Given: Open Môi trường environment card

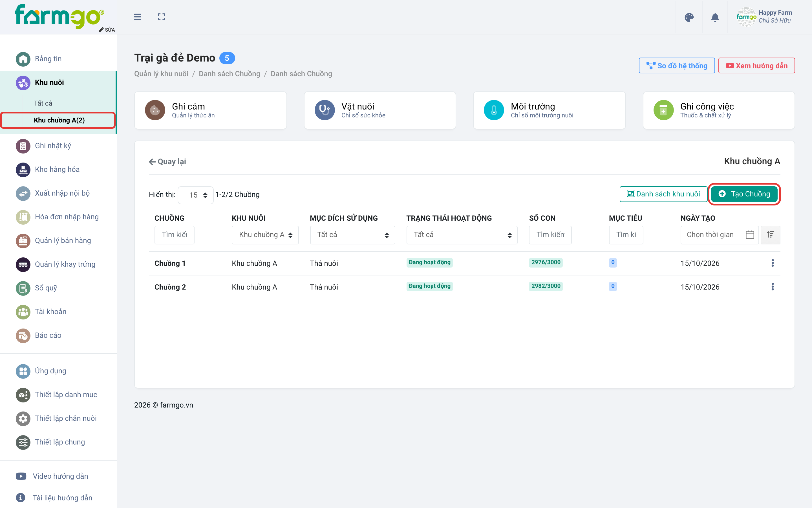Looking at the screenshot, I should (x=549, y=110).
